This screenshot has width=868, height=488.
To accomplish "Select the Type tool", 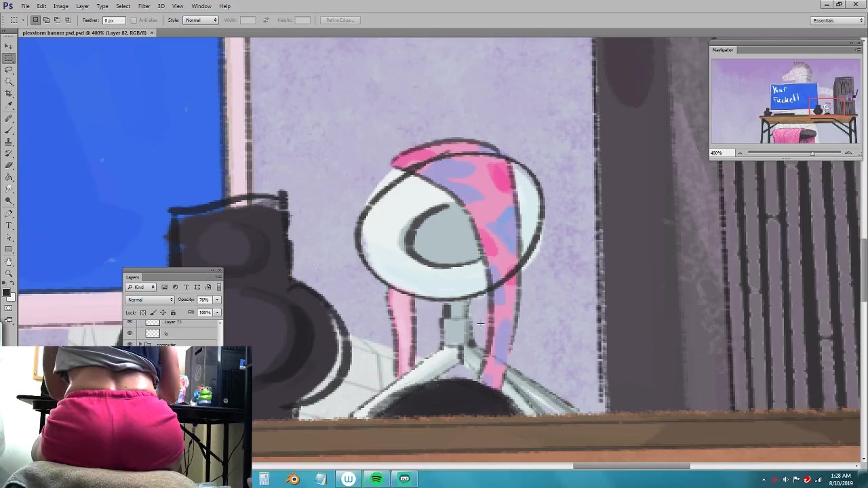I will click(x=9, y=225).
